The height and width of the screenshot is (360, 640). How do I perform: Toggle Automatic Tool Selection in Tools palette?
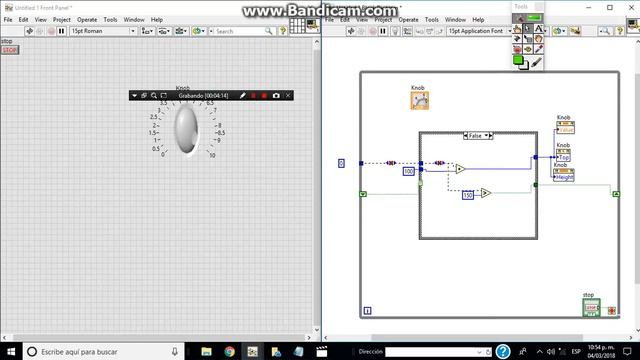coord(528,18)
